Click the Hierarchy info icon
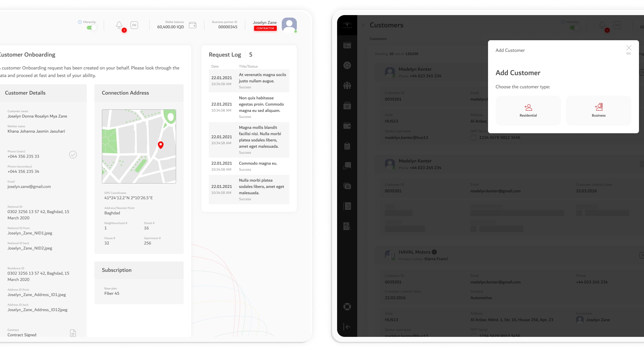644x362 pixels. pyautogui.click(x=80, y=22)
